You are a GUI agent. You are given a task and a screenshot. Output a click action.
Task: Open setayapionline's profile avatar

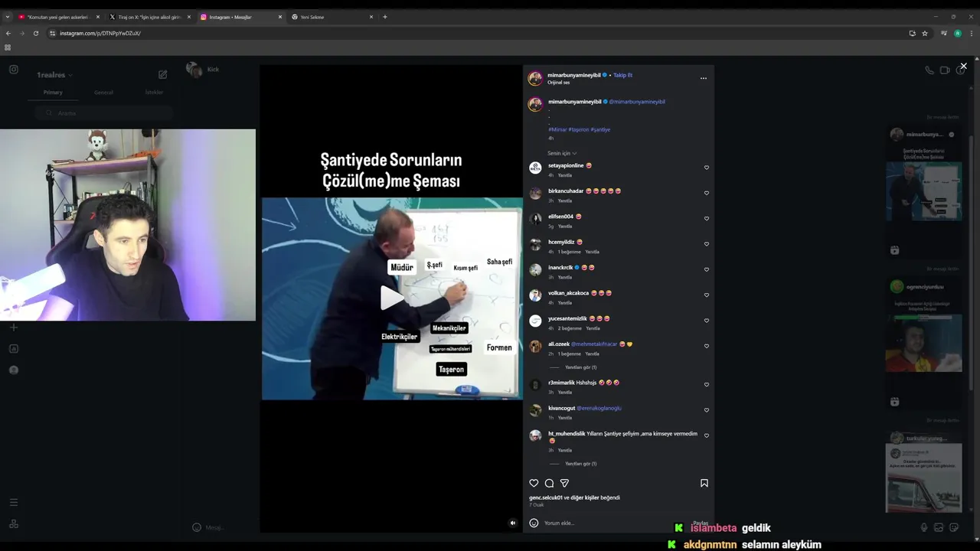click(535, 168)
